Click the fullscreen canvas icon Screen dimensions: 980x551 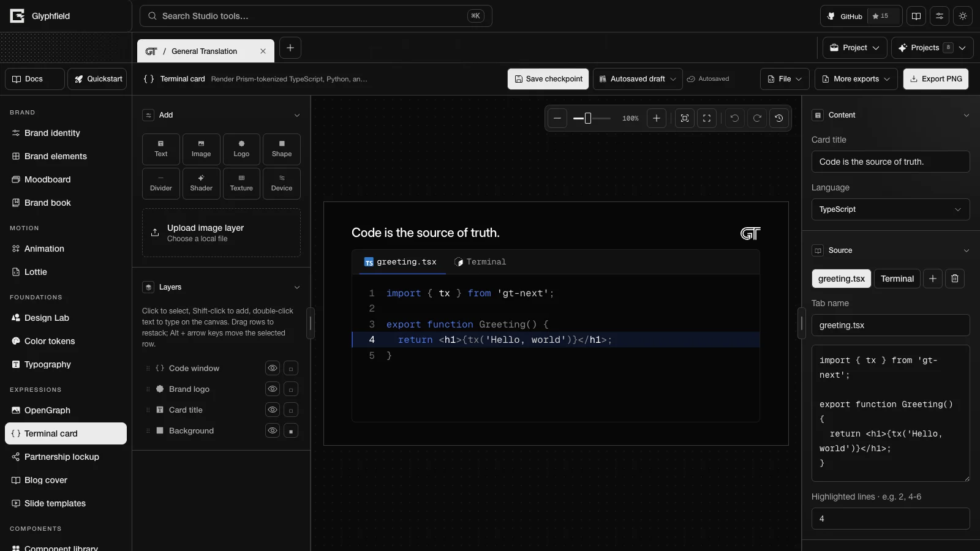pos(707,118)
